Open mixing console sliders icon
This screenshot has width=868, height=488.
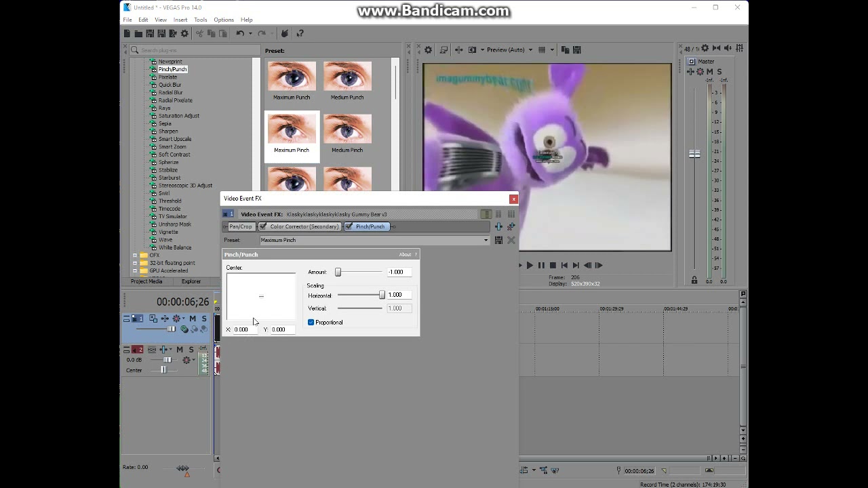coord(739,48)
